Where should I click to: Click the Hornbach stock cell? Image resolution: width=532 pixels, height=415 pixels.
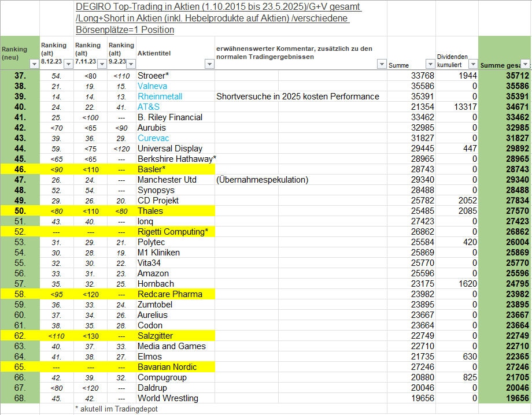click(175, 284)
